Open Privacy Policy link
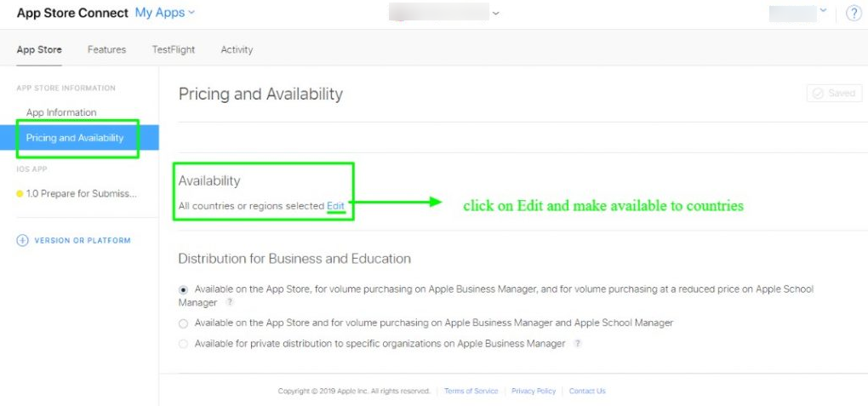This screenshot has height=406, width=868. point(534,391)
